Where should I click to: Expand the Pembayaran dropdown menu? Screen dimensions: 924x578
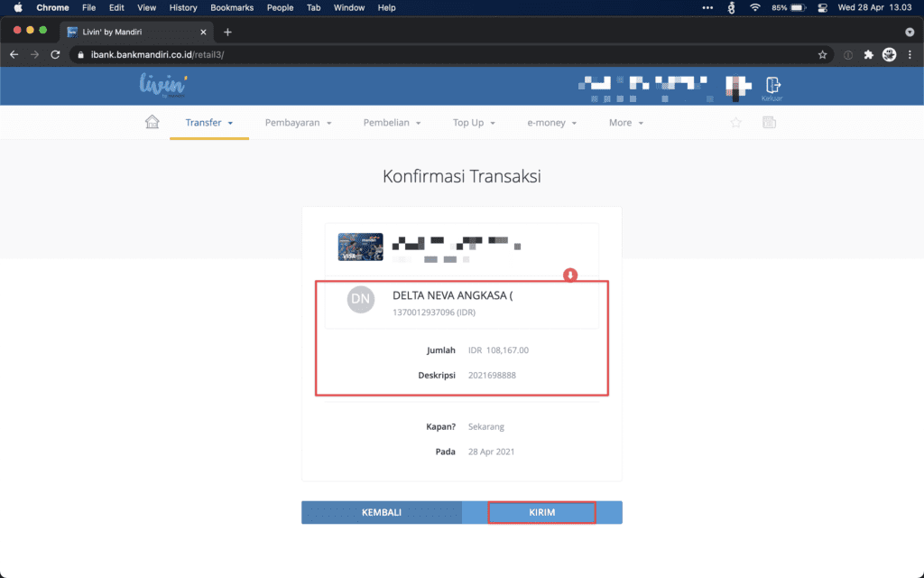298,123
